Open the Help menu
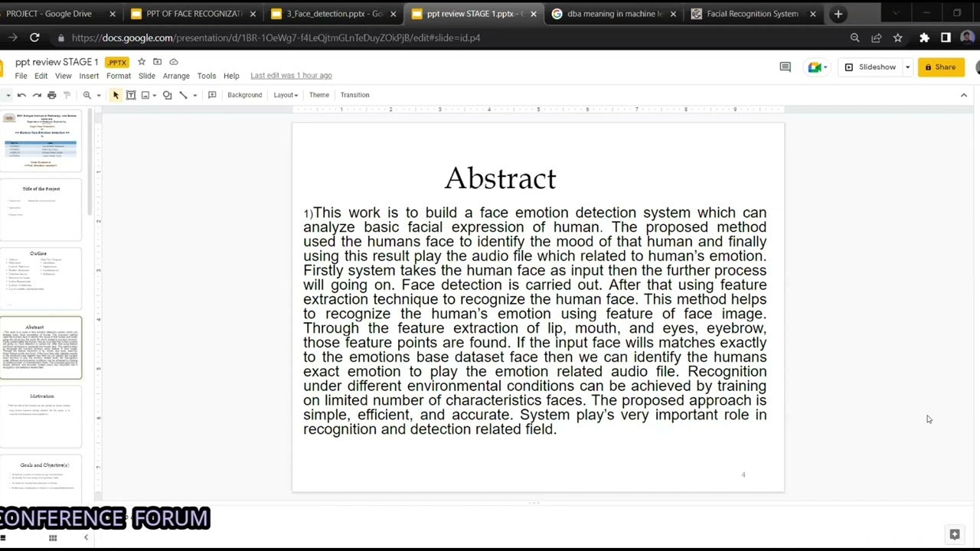Screen dimensions: 980x551 231,76
